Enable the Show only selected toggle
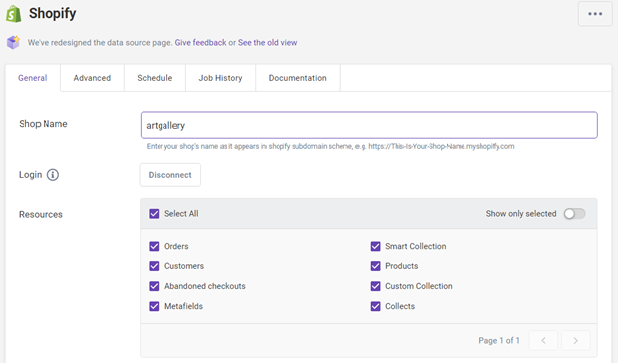619x364 pixels. [x=574, y=214]
